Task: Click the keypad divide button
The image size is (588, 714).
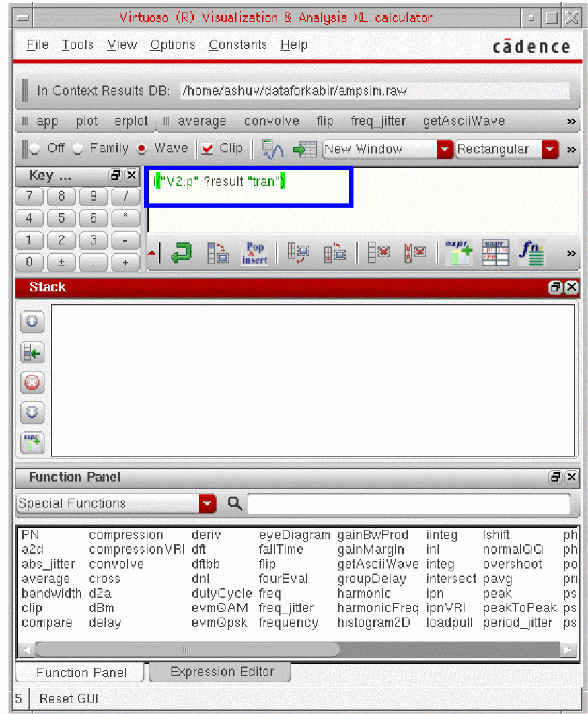Action: pyautogui.click(x=126, y=197)
